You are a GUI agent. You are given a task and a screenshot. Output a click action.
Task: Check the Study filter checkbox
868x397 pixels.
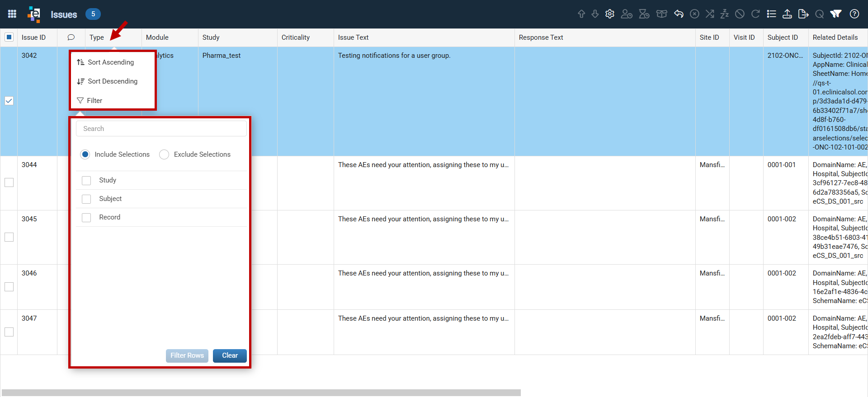coord(86,181)
